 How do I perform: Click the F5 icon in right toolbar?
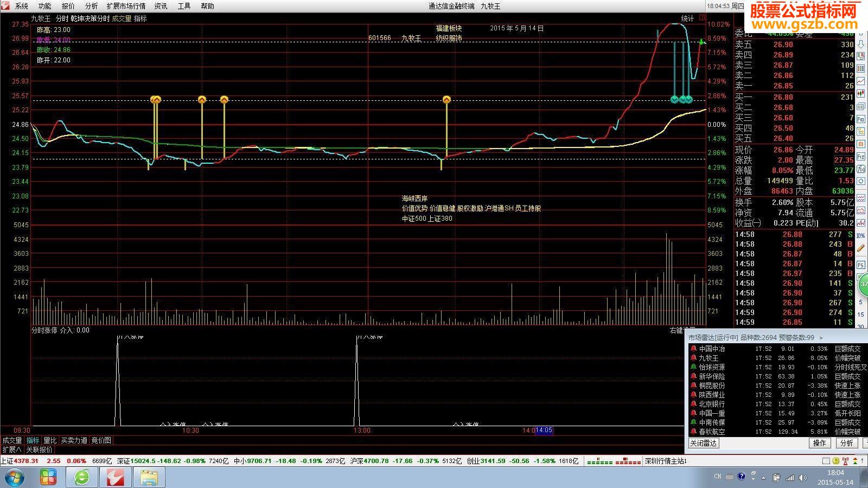tap(860, 265)
